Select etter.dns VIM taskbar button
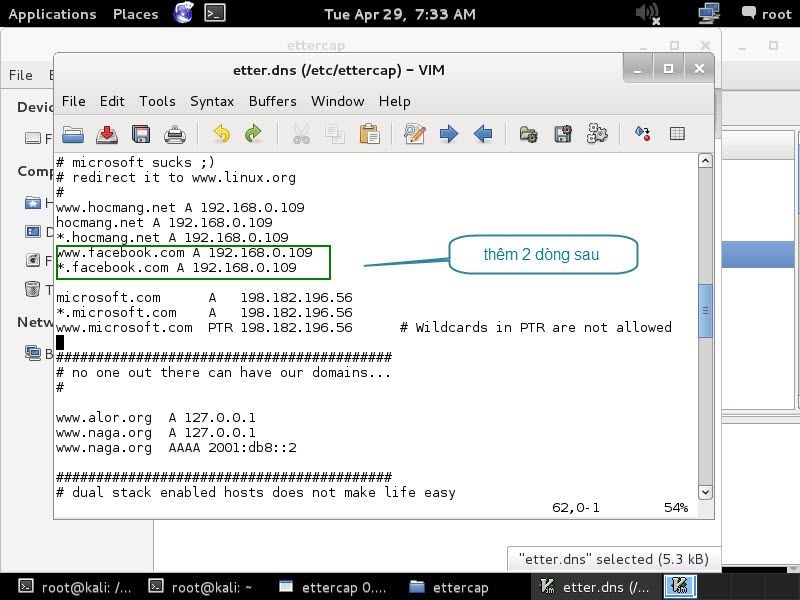The image size is (800, 600). 595,587
